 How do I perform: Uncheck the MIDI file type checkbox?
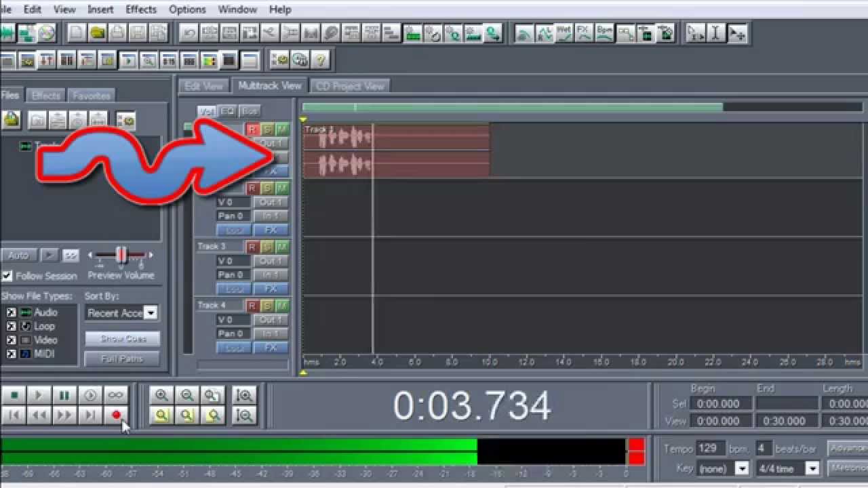coord(11,354)
